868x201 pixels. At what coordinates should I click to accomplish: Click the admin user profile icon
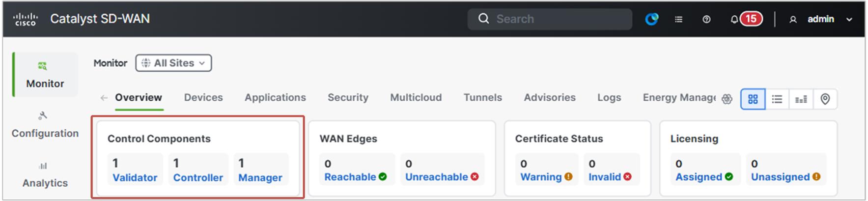point(793,20)
